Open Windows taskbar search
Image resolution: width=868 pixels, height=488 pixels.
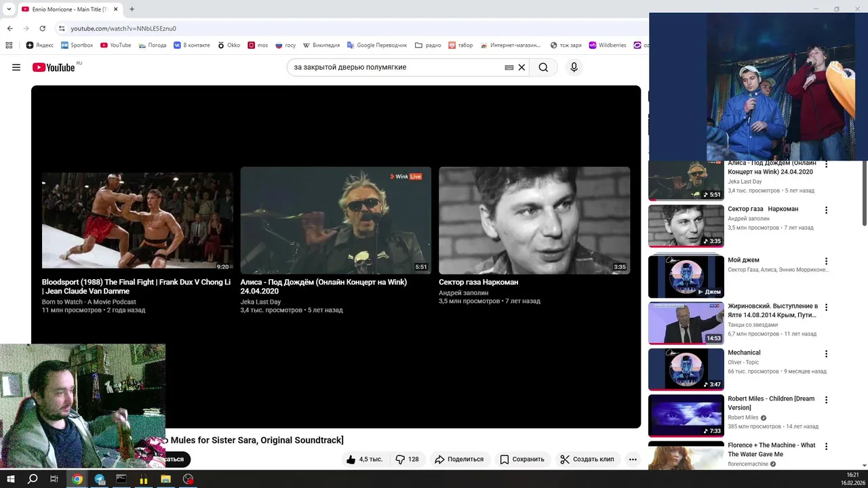point(33,479)
